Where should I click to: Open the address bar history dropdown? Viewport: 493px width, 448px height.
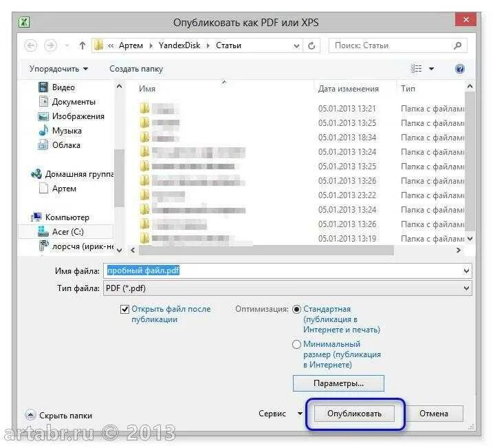[296, 46]
